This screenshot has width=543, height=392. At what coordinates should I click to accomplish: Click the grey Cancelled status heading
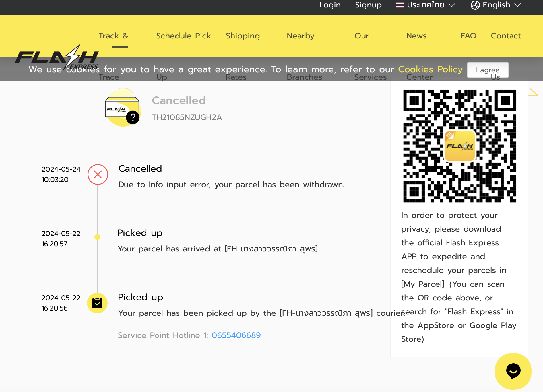coord(179,100)
